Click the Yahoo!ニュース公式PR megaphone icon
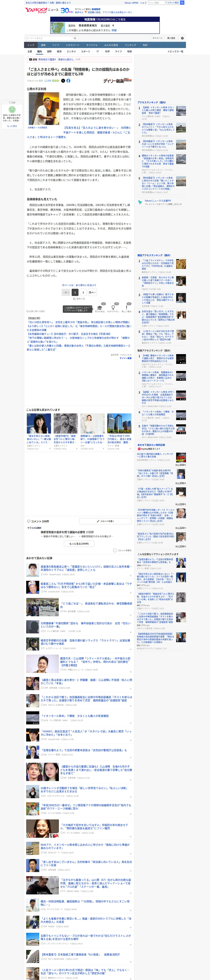Screen dimensions: 210x980 pyautogui.click(x=140, y=202)
